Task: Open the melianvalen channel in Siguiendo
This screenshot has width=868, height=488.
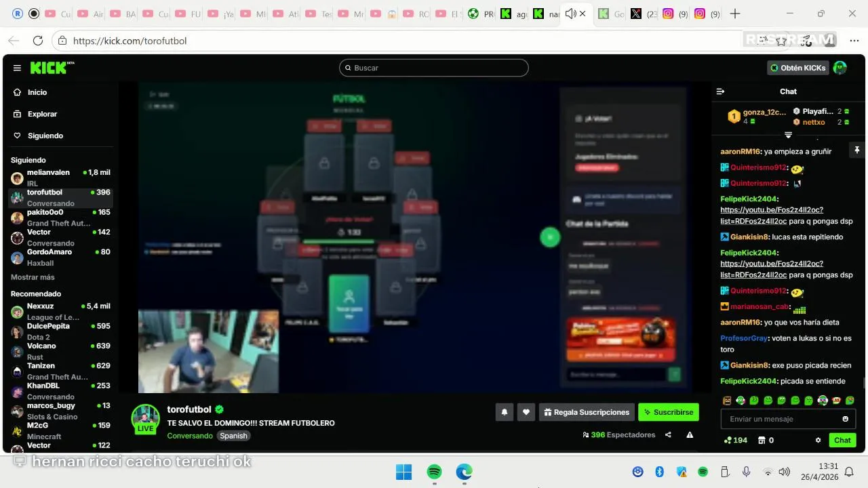Action: (x=60, y=178)
